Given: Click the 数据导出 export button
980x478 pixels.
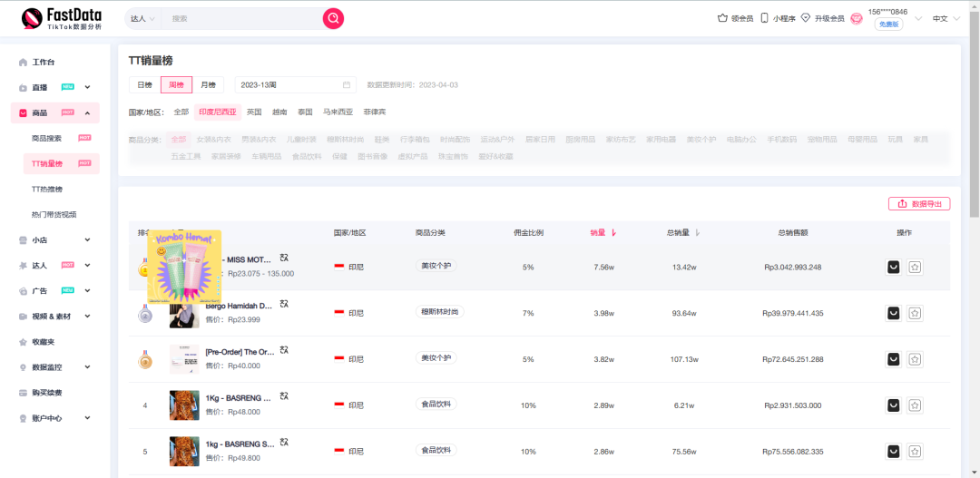Looking at the screenshot, I should (x=918, y=204).
